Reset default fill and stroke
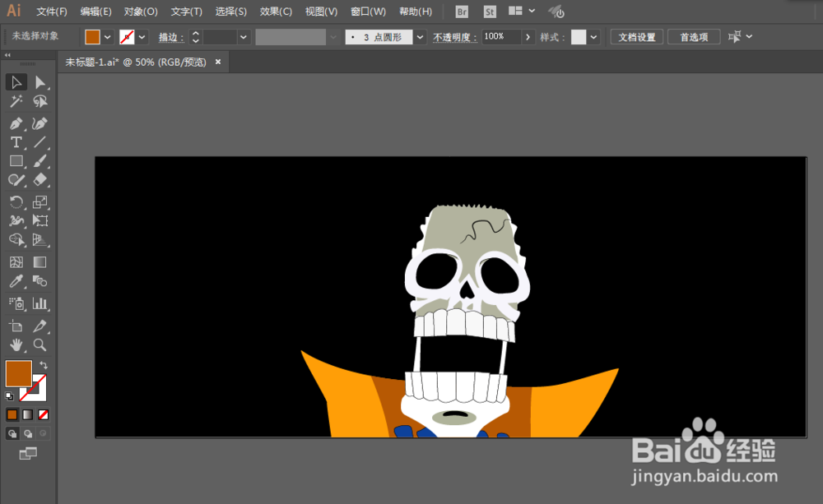 tap(9, 396)
